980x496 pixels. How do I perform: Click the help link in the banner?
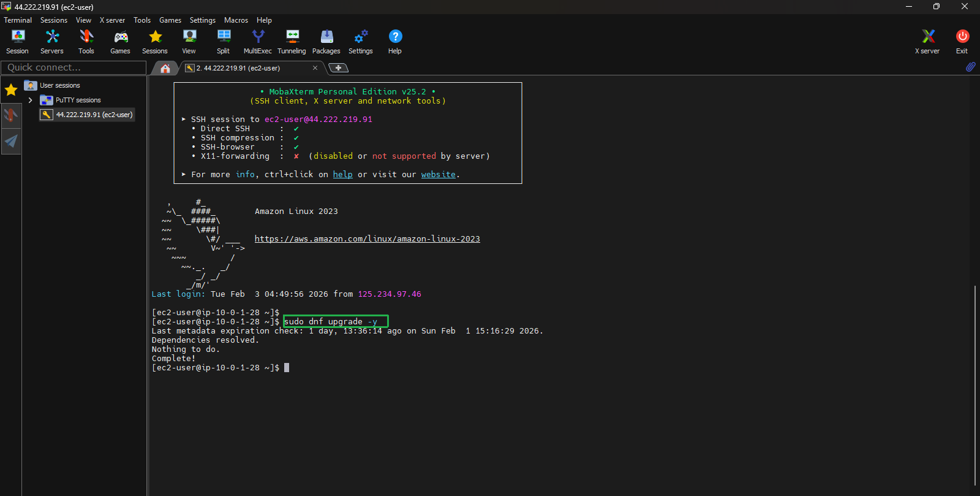pyautogui.click(x=342, y=175)
